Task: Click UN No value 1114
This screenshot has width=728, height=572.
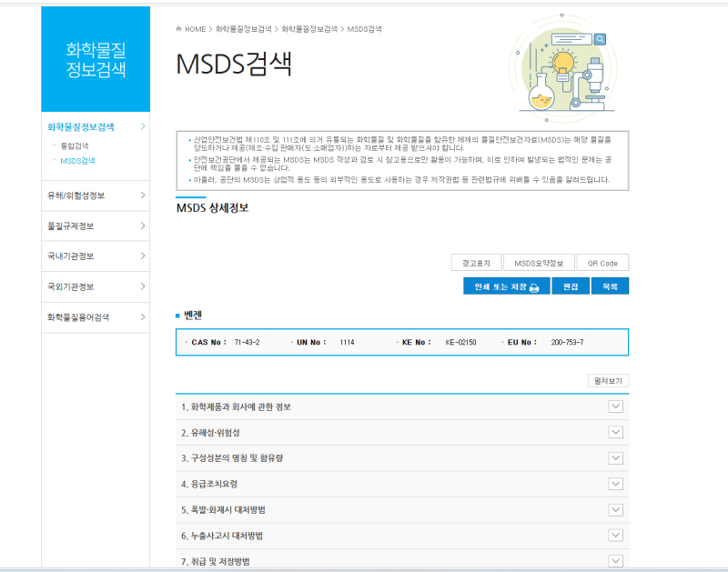Action: point(347,342)
